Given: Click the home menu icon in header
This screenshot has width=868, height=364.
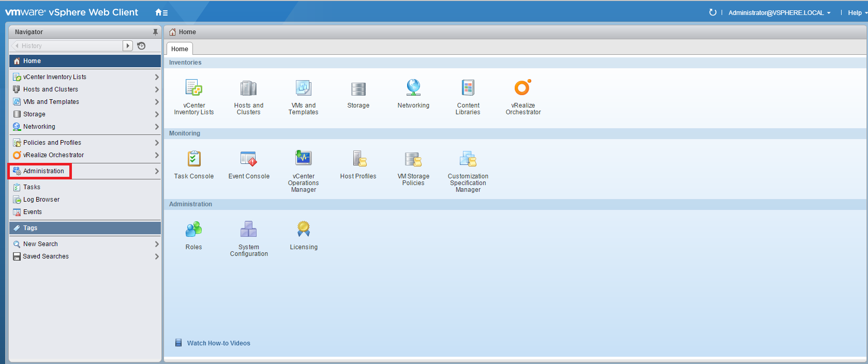Looking at the screenshot, I should 161,12.
